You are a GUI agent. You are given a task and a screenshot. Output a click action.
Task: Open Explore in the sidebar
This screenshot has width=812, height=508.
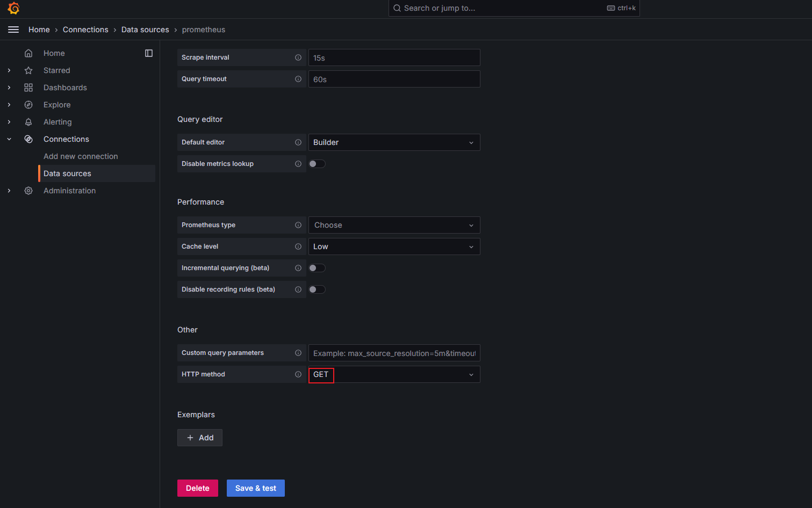(x=57, y=105)
